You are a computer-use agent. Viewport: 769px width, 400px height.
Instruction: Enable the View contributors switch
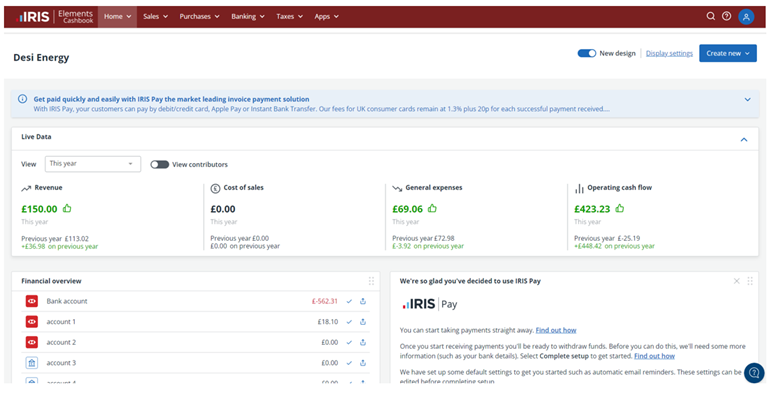pos(159,164)
